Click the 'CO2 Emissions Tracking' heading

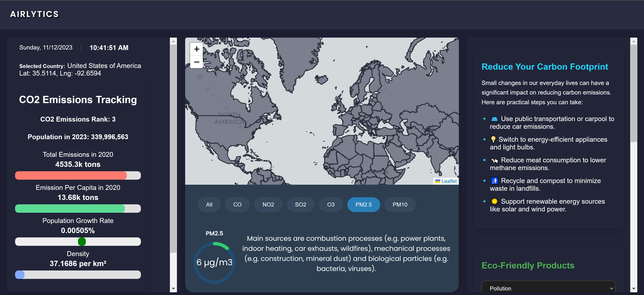pos(78,100)
